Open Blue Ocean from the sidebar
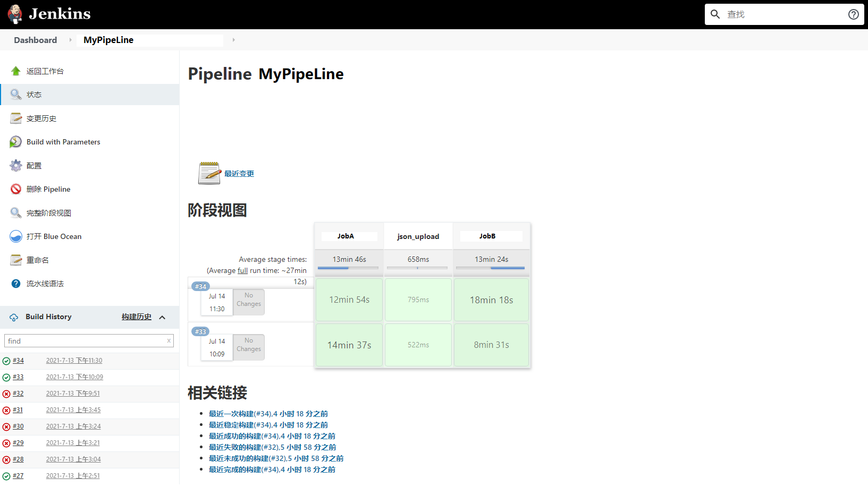Screen dimensions: 868x487 click(54, 236)
